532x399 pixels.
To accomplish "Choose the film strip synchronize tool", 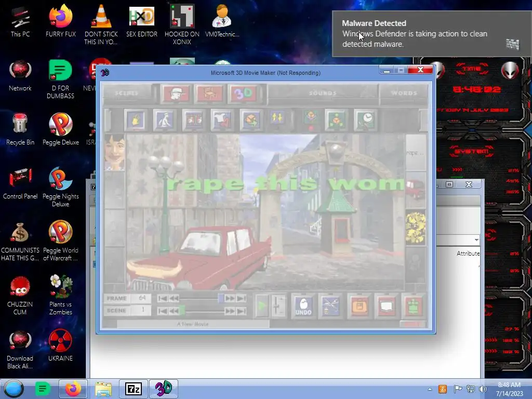I will 194,120.
